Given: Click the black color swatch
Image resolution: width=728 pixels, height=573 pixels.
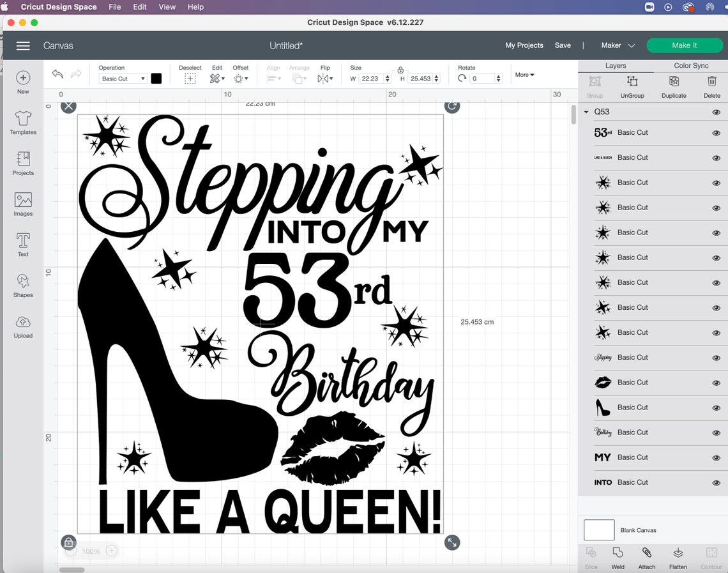Looking at the screenshot, I should coord(156,79).
